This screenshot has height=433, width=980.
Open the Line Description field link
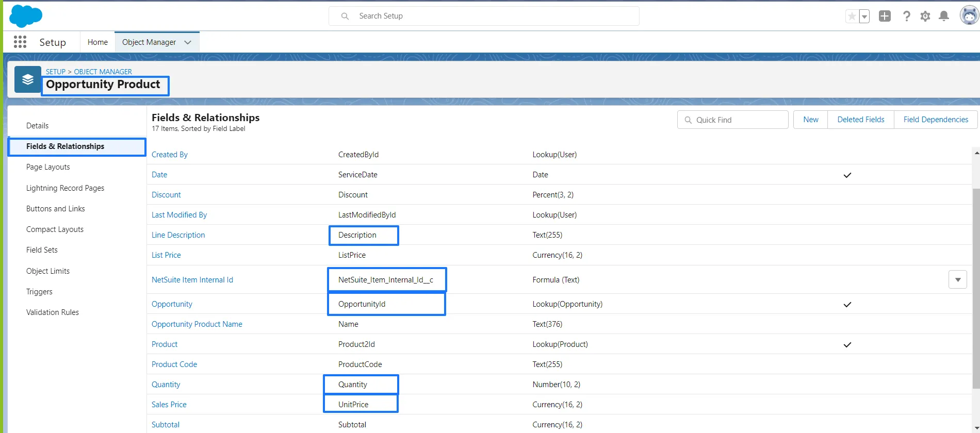[x=178, y=235]
